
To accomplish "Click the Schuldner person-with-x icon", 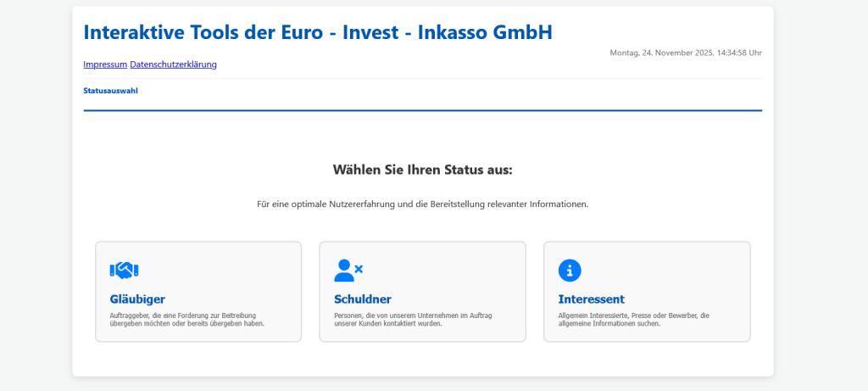I will (x=348, y=271).
